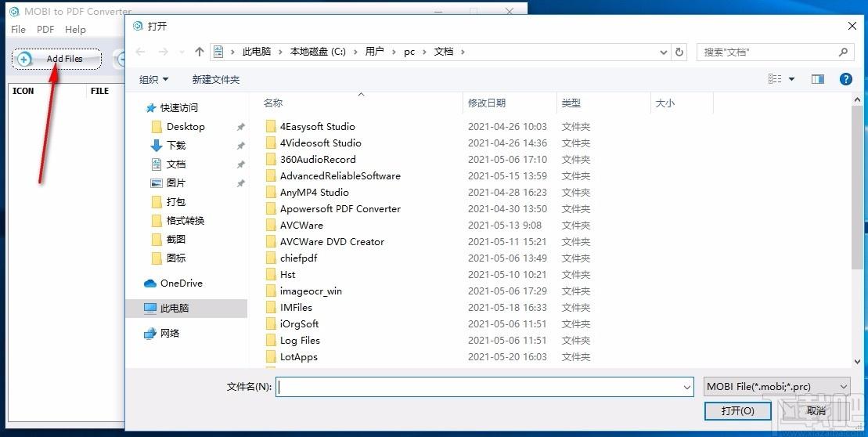Click the Add Files button
This screenshot has width=868, height=437.
(56, 59)
